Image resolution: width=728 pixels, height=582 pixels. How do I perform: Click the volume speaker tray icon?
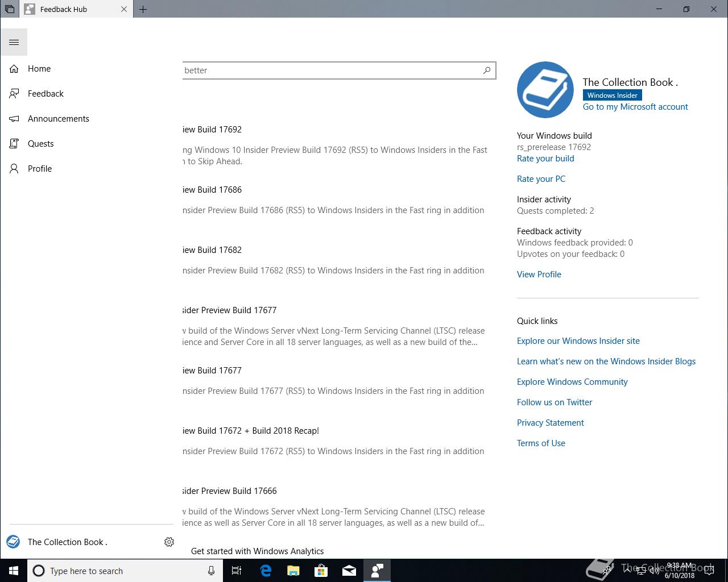[654, 571]
